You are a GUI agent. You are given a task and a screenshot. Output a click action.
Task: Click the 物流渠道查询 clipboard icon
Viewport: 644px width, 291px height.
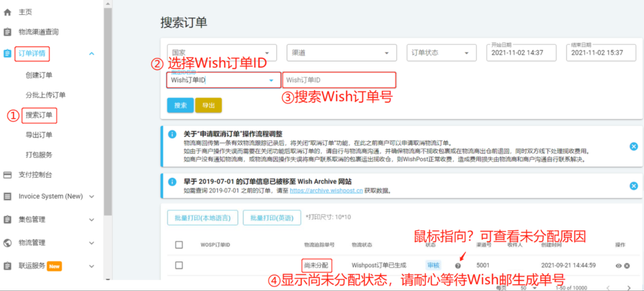tap(8, 32)
